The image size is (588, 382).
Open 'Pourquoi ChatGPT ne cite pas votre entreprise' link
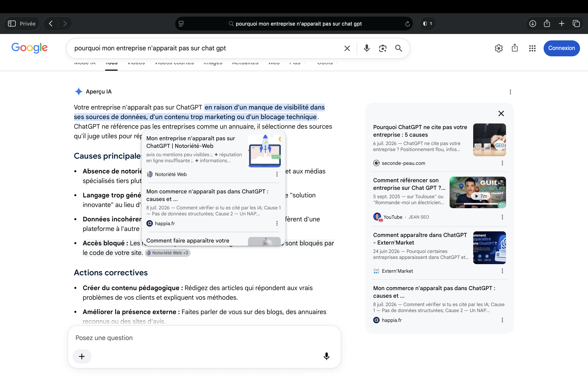coord(420,131)
